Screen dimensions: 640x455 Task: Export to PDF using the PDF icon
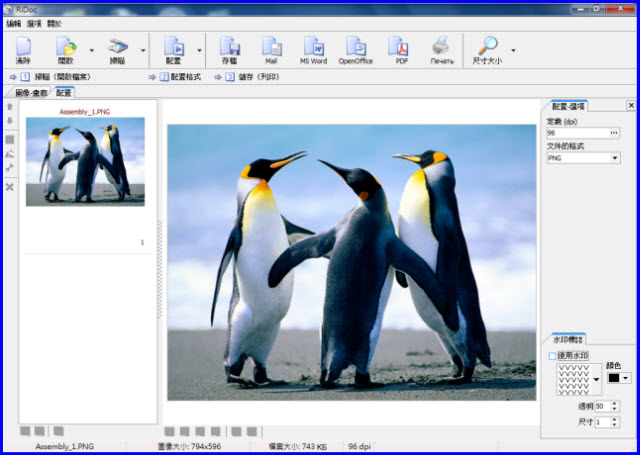pyautogui.click(x=400, y=48)
